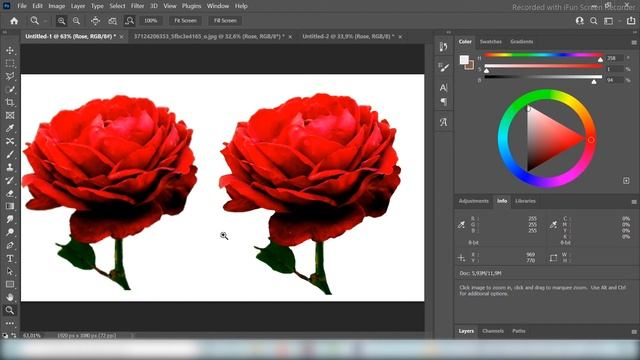This screenshot has width=640, height=360.
Task: Open the Window menu
Action: click(218, 6)
